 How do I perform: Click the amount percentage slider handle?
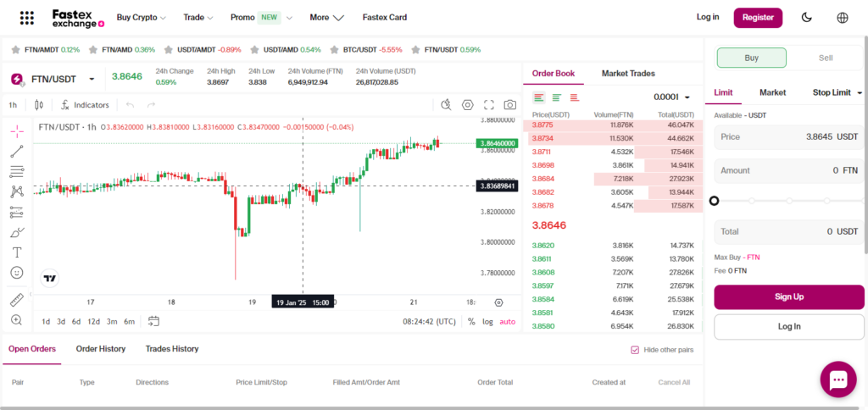[x=714, y=200]
